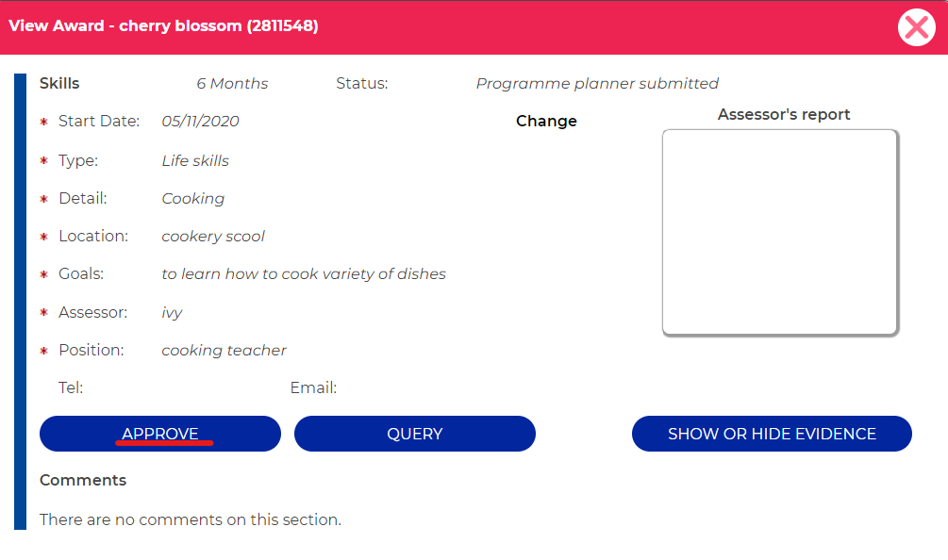Click the Change link
This screenshot has width=948, height=560.
click(x=546, y=121)
